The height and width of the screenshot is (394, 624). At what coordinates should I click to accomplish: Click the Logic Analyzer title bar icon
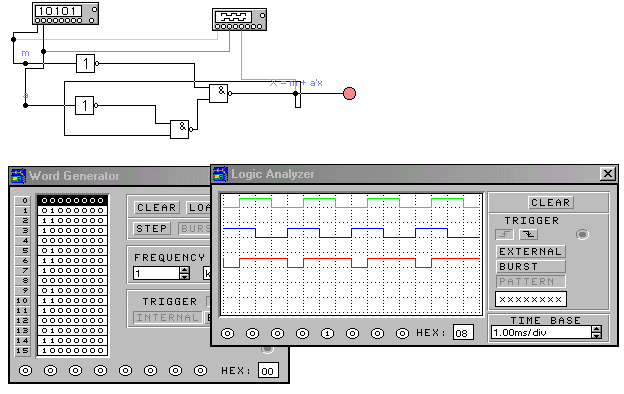pos(220,174)
